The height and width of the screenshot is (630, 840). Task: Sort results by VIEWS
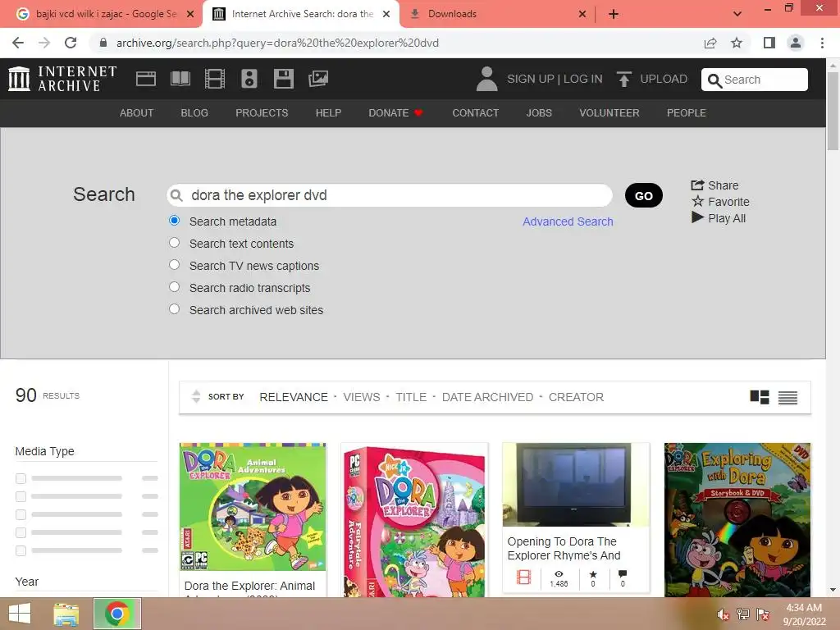tap(362, 397)
